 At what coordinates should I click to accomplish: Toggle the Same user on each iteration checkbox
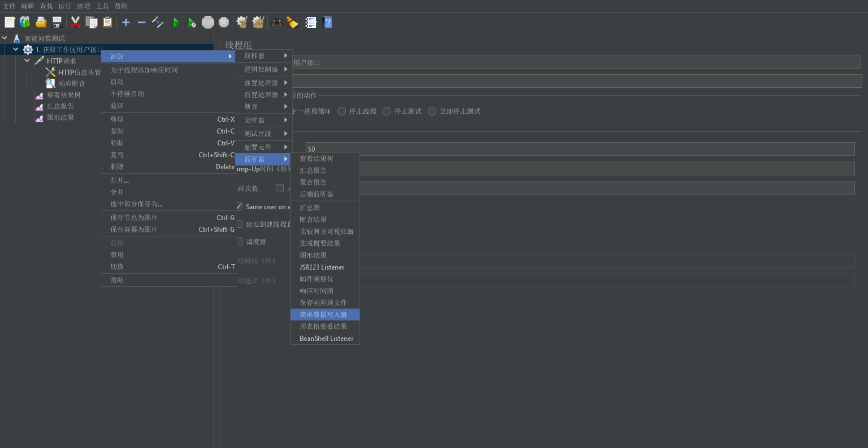pos(240,206)
